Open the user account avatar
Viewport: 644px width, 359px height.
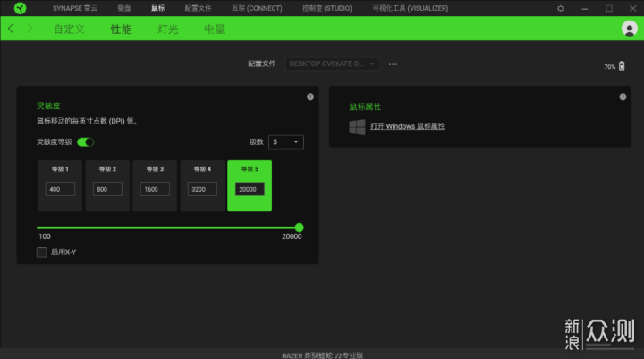[x=629, y=29]
